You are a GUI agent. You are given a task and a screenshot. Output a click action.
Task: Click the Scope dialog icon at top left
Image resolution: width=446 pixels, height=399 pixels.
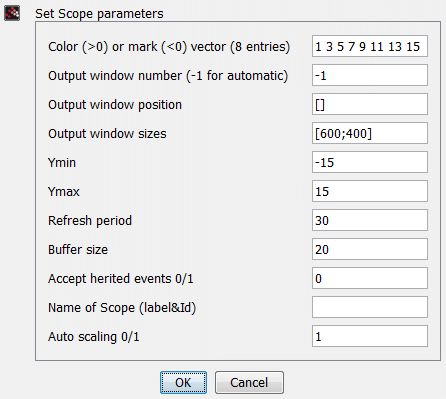(x=12, y=13)
